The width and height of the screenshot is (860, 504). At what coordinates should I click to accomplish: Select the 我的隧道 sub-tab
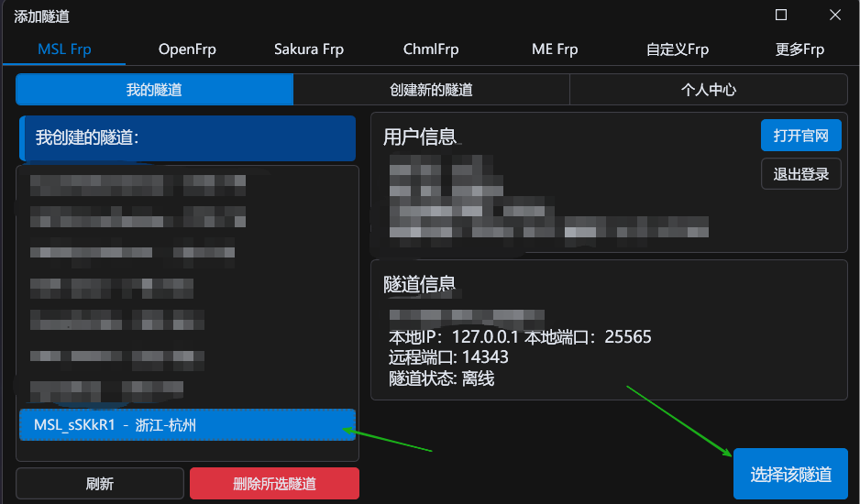point(154,90)
